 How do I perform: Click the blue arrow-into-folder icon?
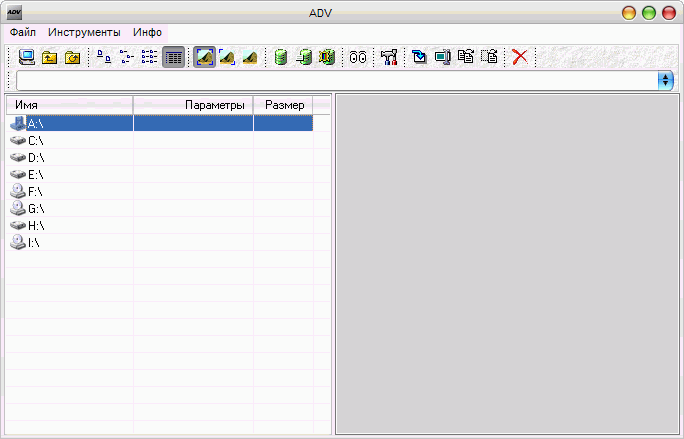click(419, 57)
